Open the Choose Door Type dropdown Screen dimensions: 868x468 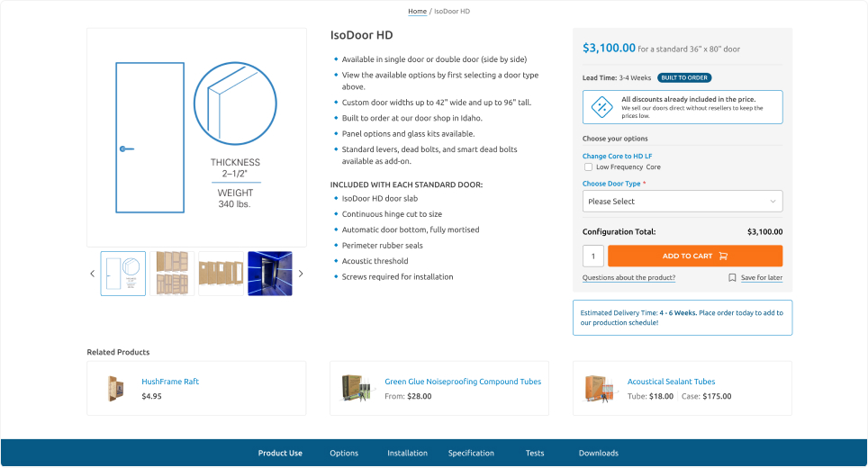682,202
